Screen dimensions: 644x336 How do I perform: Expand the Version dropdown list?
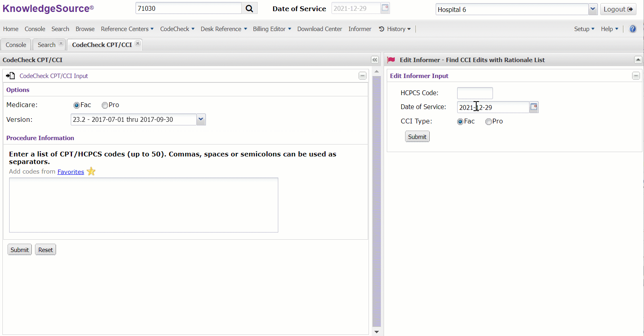pos(201,119)
